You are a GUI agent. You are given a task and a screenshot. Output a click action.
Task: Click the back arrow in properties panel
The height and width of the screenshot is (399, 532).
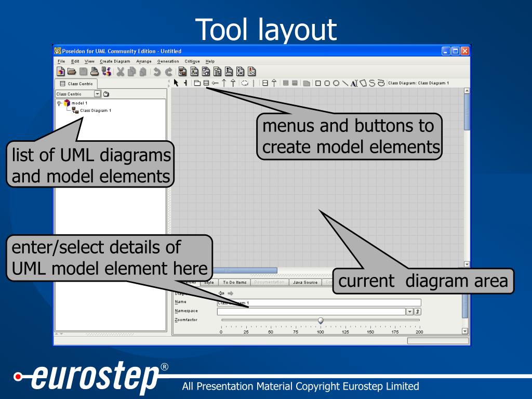(221, 293)
